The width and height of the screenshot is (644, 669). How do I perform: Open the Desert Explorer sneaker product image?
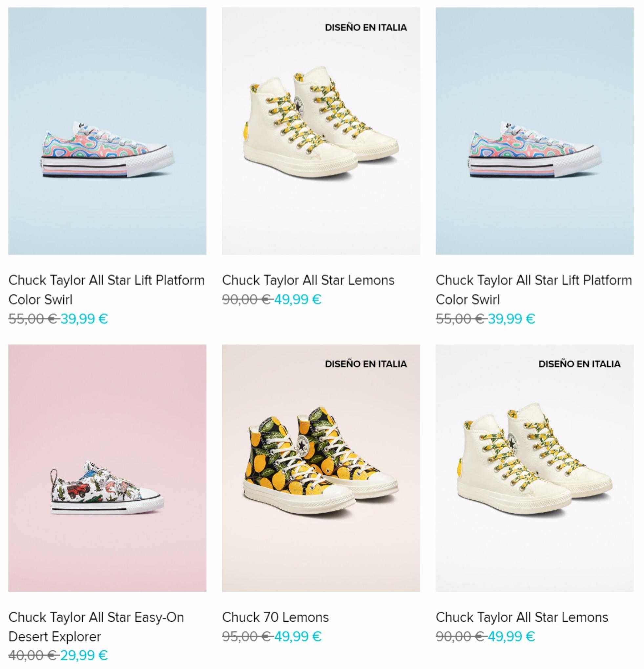(x=107, y=468)
